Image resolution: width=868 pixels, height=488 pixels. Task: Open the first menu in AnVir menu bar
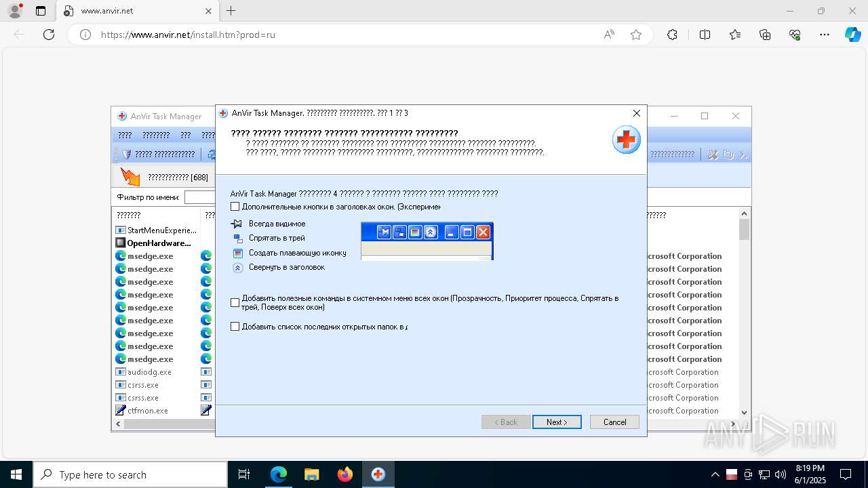tap(125, 136)
